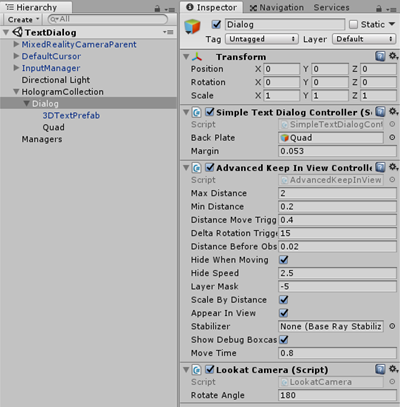The image size is (400, 407).
Task: Click the Hierarchy search field
Action: tap(107, 19)
